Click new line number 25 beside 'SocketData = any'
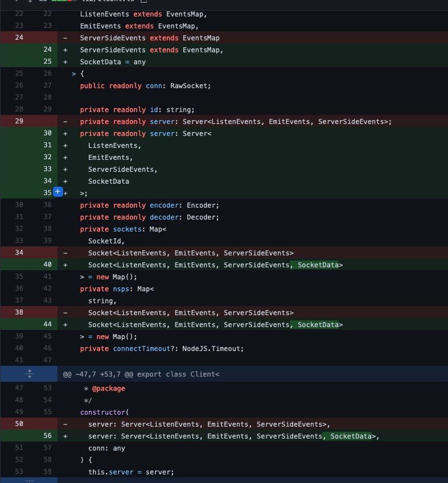 47,61
